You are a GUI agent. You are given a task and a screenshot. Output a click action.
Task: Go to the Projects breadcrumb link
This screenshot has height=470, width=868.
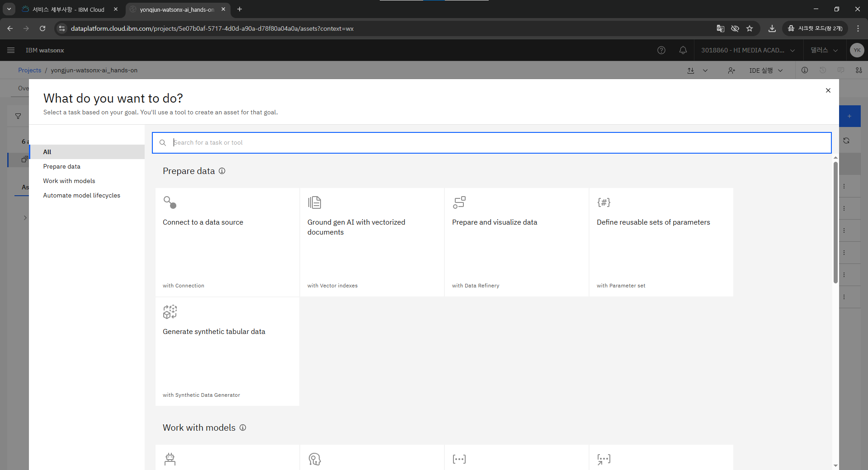pyautogui.click(x=29, y=70)
